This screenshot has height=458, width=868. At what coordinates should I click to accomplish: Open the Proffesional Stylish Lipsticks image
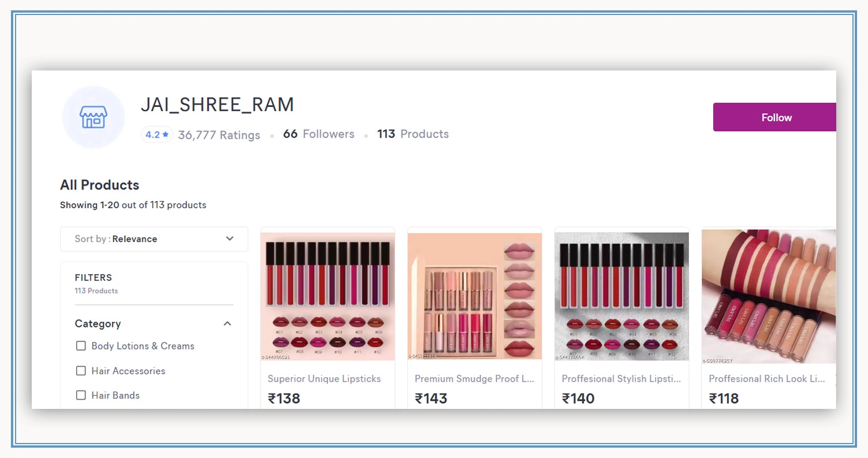click(x=621, y=296)
